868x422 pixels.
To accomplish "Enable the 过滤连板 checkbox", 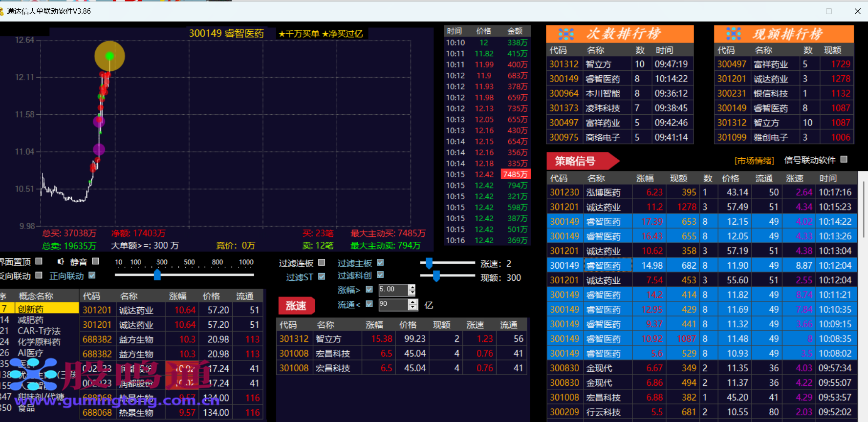I will point(322,262).
